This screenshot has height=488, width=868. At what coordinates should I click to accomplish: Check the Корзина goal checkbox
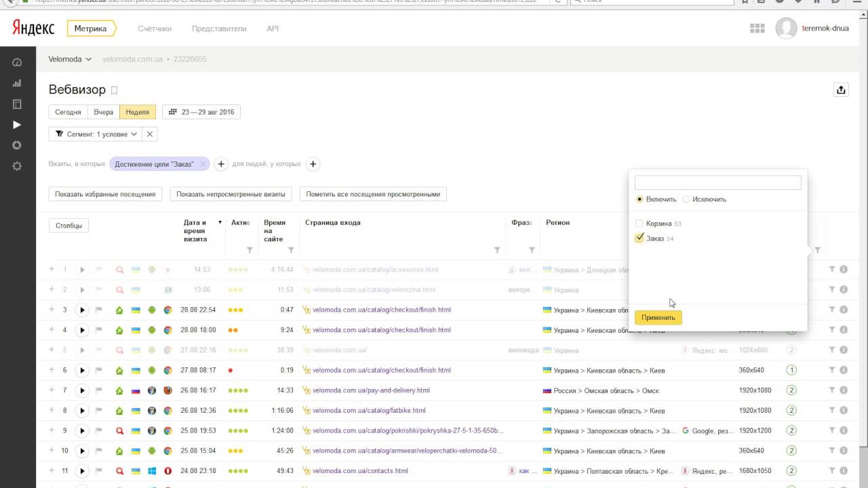point(639,224)
